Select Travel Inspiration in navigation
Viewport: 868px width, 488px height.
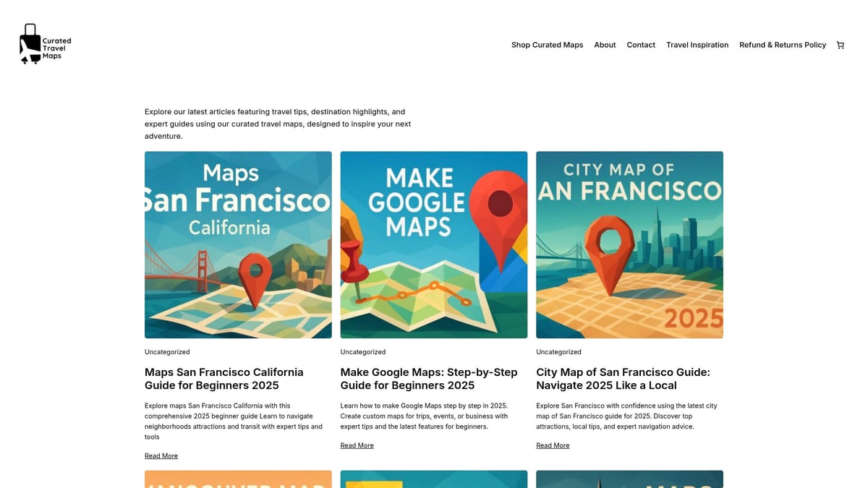point(697,45)
